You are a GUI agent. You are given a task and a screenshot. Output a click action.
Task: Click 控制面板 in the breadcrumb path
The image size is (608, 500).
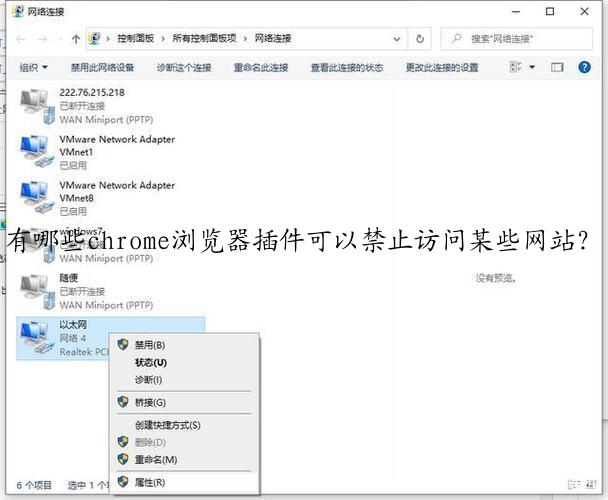point(136,38)
